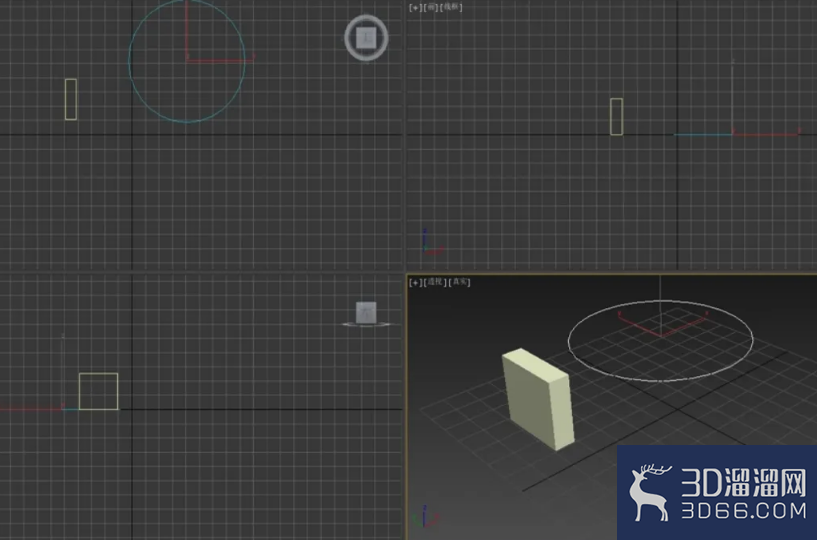Open the front viewport [+] general menu
The image size is (817, 540).
(x=415, y=7)
